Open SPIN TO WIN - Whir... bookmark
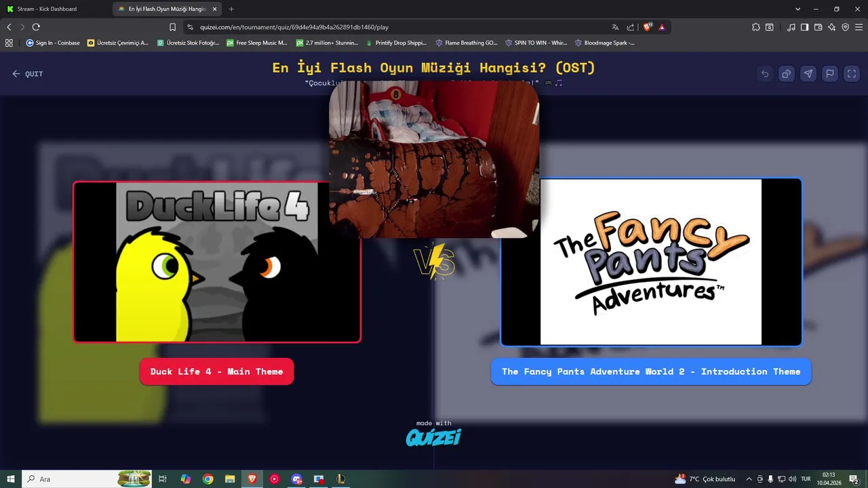This screenshot has width=868, height=488. [536, 43]
